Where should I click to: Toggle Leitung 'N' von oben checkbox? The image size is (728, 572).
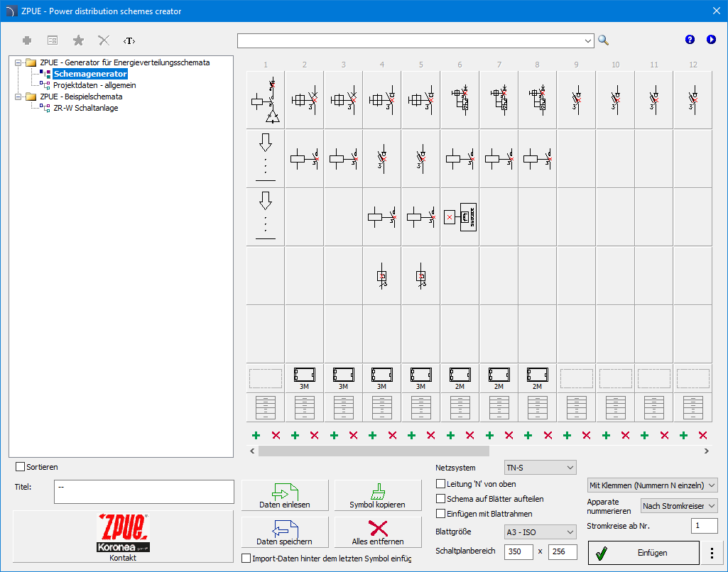tap(441, 484)
